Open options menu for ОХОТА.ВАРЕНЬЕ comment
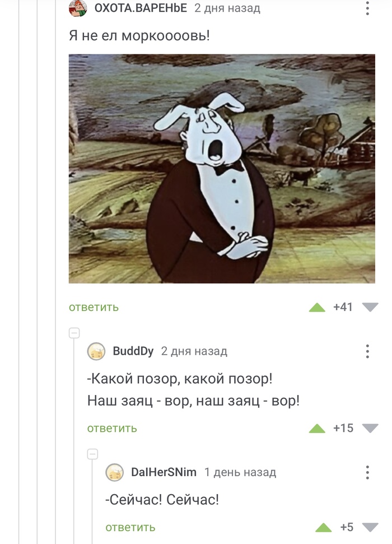 click(x=367, y=8)
